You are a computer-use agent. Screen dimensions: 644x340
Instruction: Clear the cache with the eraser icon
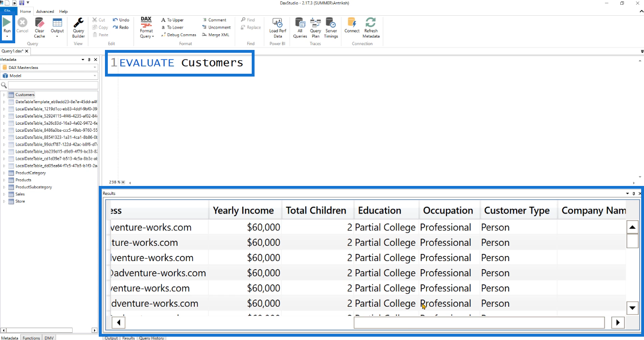(x=39, y=28)
